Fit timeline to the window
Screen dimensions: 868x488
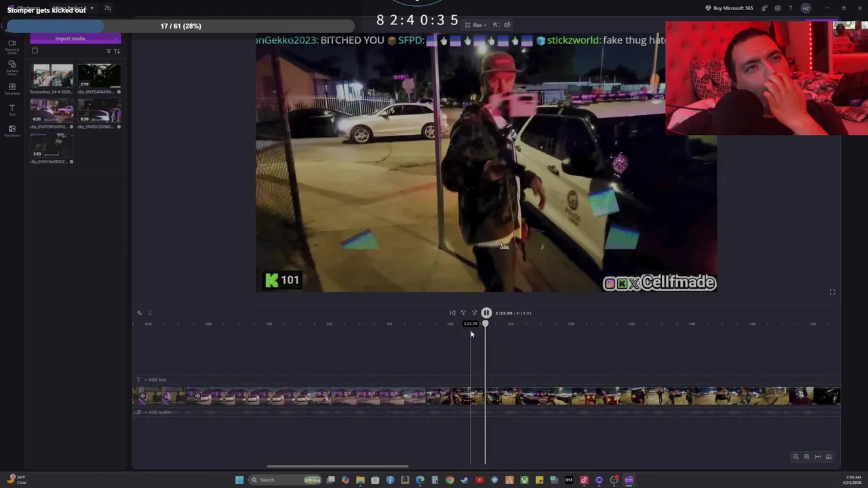click(817, 457)
